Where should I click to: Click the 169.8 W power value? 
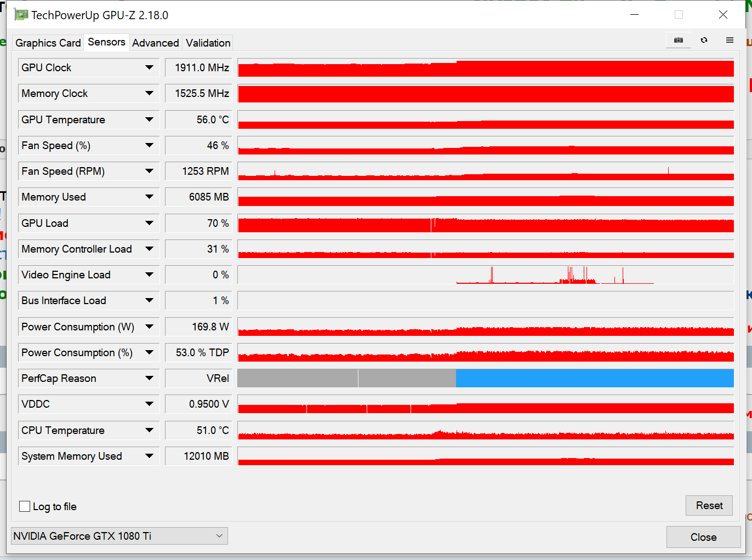click(x=198, y=327)
